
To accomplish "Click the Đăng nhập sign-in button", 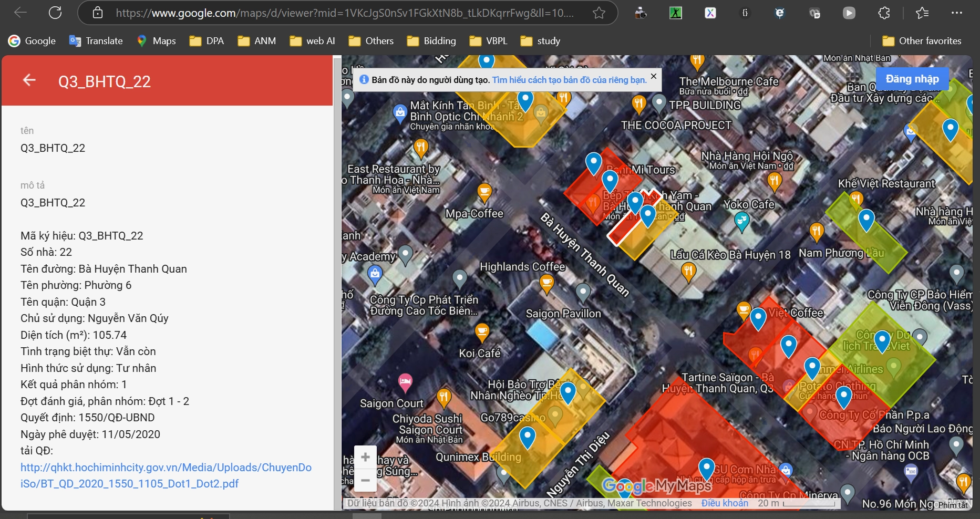I will [x=912, y=79].
